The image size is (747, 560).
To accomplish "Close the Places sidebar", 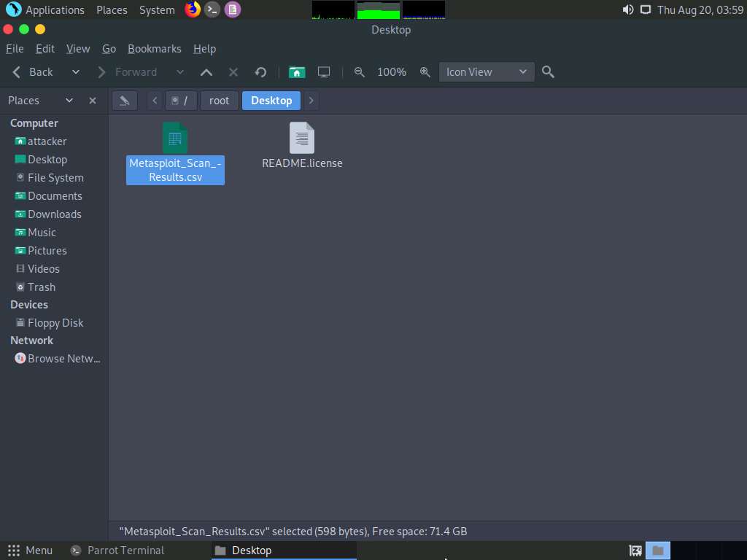I will pyautogui.click(x=93, y=101).
